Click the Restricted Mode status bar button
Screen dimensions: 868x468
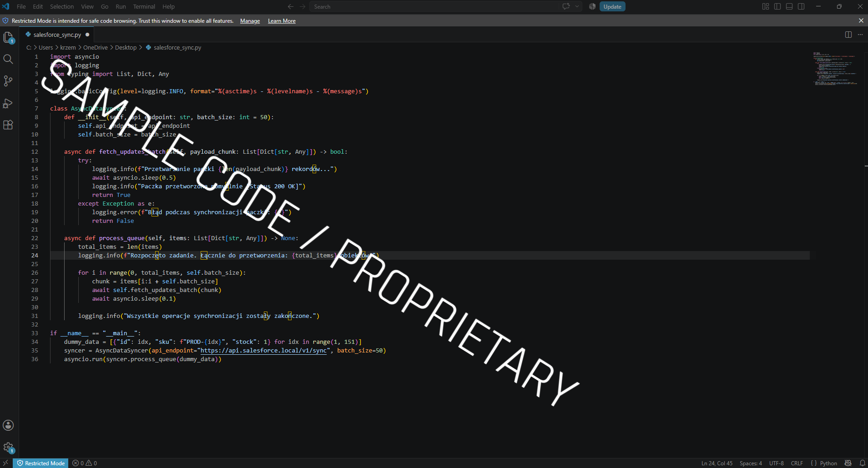coord(40,463)
